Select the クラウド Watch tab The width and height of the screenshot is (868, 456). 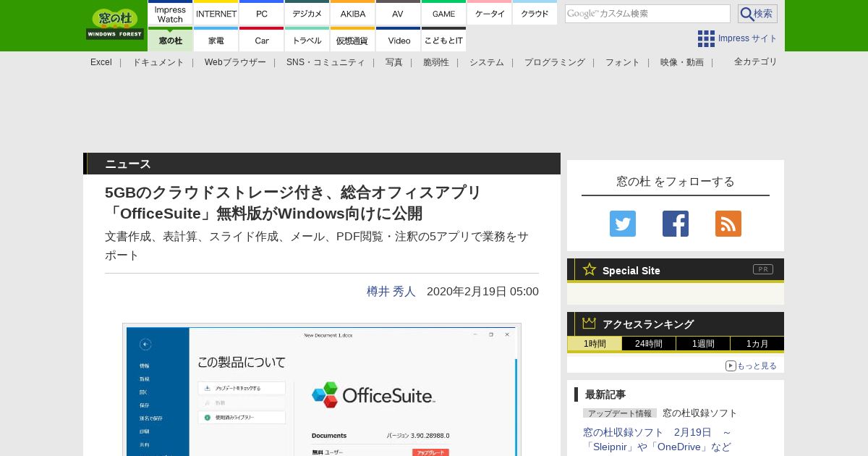click(x=535, y=13)
